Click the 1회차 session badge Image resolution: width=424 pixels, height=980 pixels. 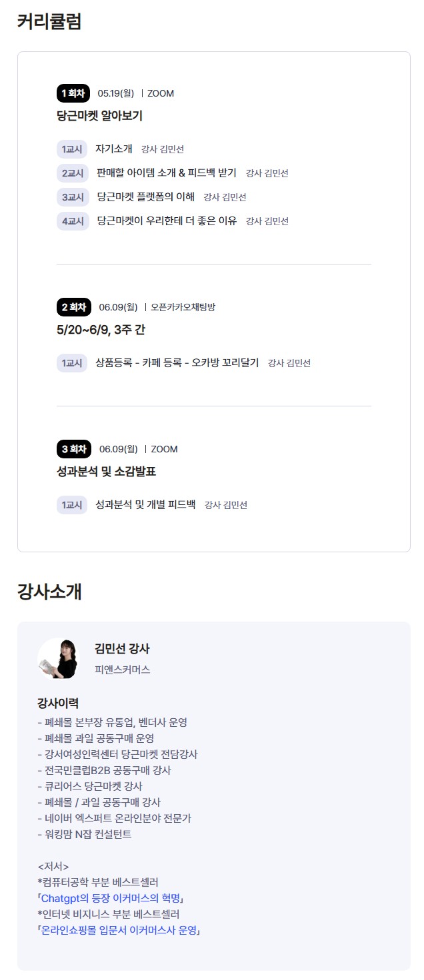(73, 93)
